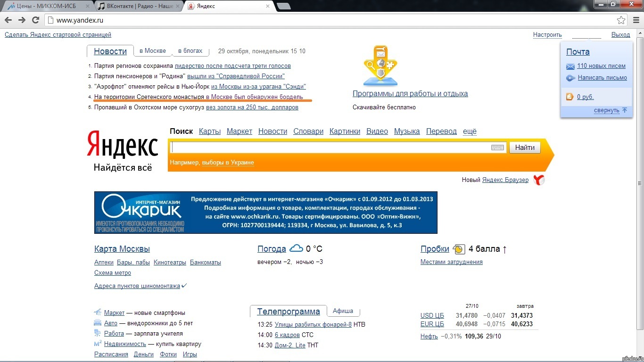Viewport: 644px width, 362px height.
Task: Click USD ЦБ exchange rate link
Action: [432, 315]
